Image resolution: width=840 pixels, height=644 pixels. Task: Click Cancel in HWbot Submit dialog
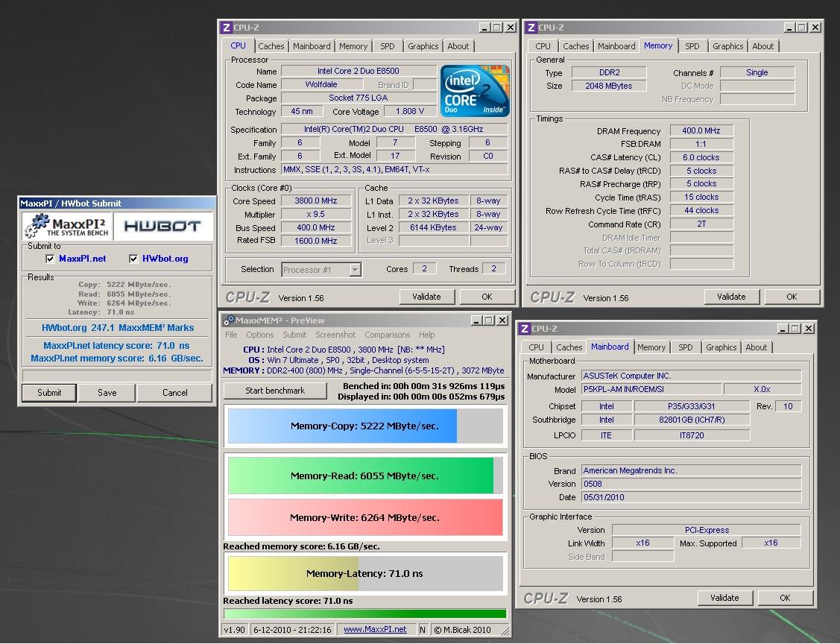pyautogui.click(x=174, y=393)
